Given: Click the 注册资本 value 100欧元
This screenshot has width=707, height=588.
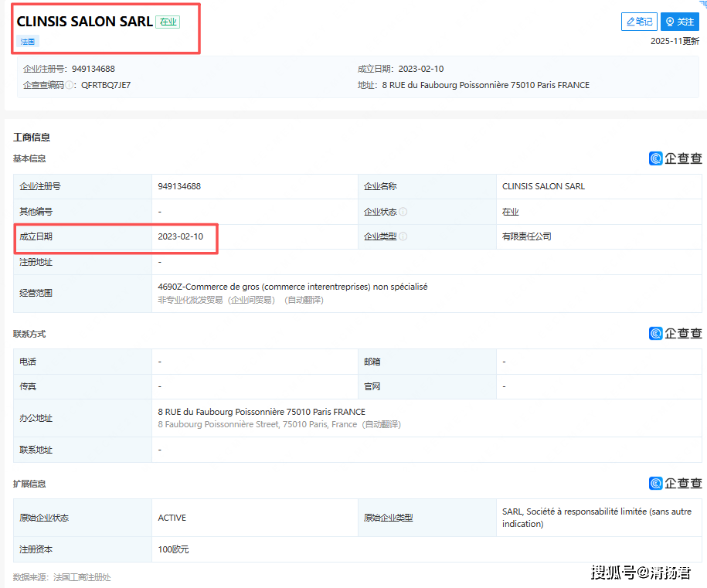Looking at the screenshot, I should [173, 549].
